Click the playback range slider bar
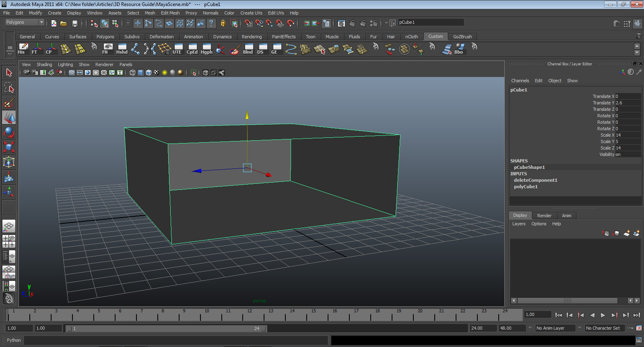This screenshot has width=644, height=347. click(x=165, y=328)
